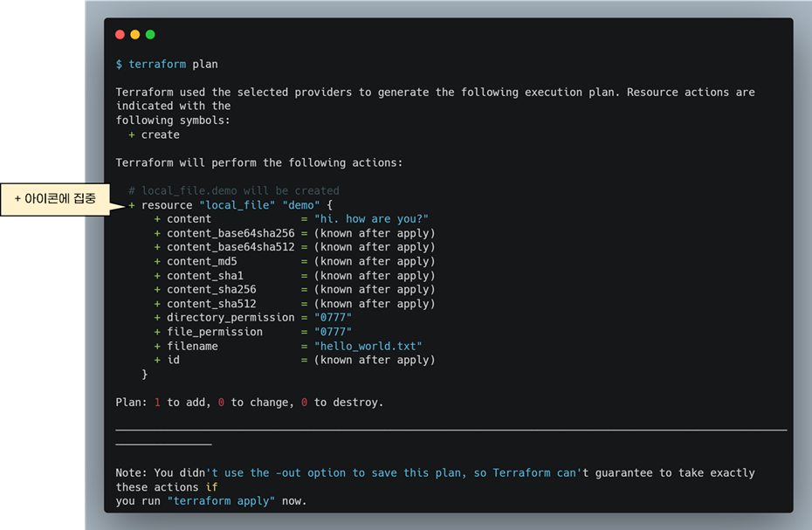Click the "directory_permission" attribute name

point(231,318)
